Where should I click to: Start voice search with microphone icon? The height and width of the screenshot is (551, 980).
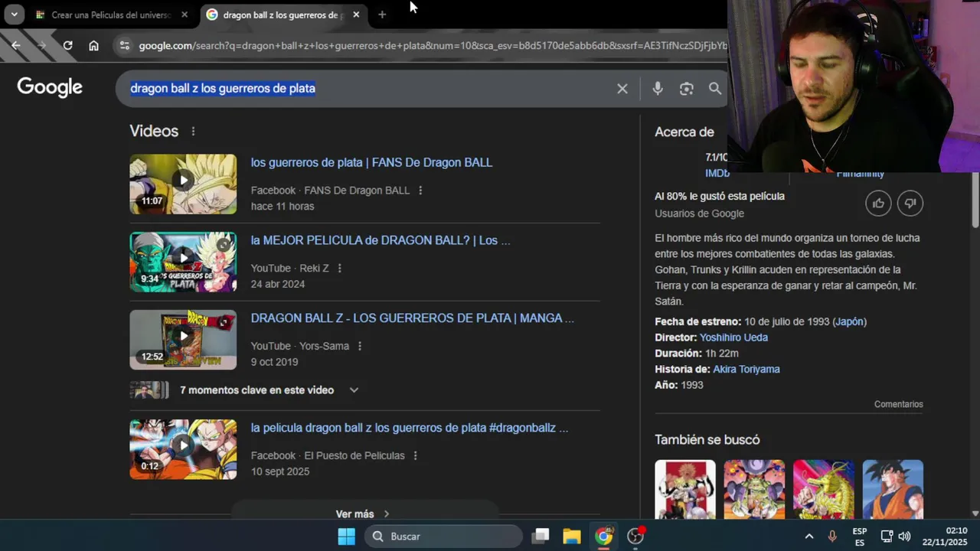click(658, 89)
